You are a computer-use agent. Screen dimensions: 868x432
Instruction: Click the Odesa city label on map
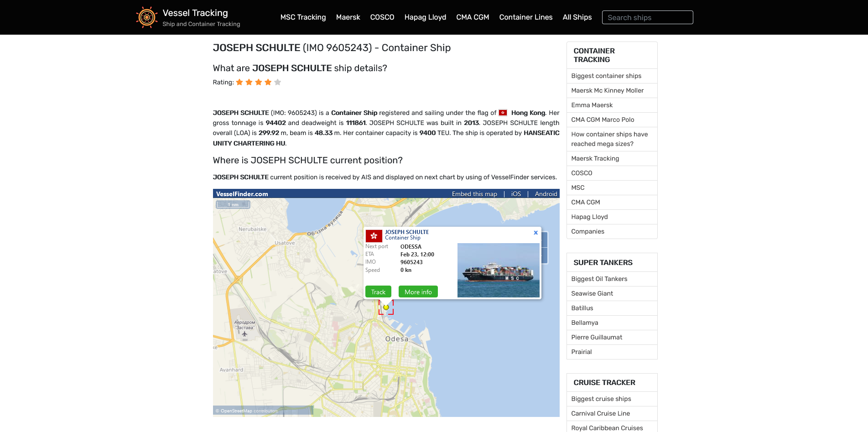(x=397, y=339)
